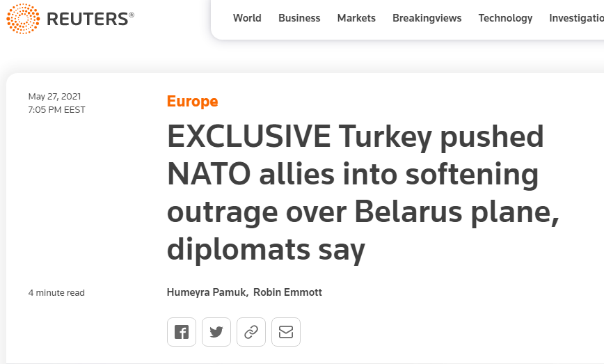Open author Robin Emmott's page
604x364 pixels.
[287, 292]
